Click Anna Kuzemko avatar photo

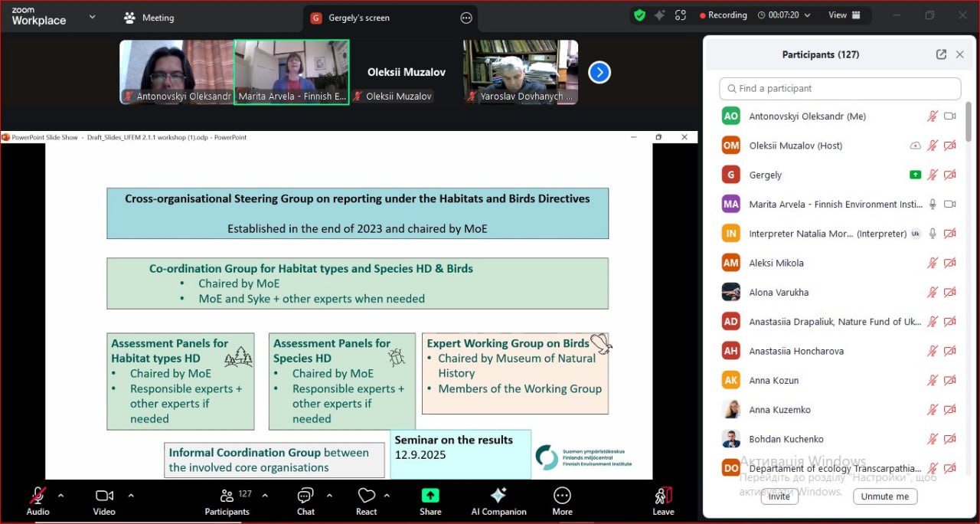click(x=731, y=409)
